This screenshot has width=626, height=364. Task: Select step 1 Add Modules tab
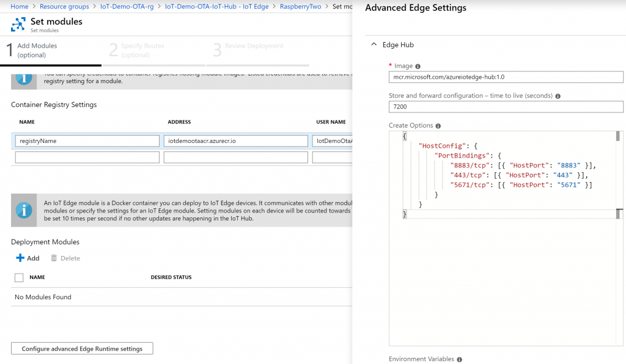pos(51,51)
